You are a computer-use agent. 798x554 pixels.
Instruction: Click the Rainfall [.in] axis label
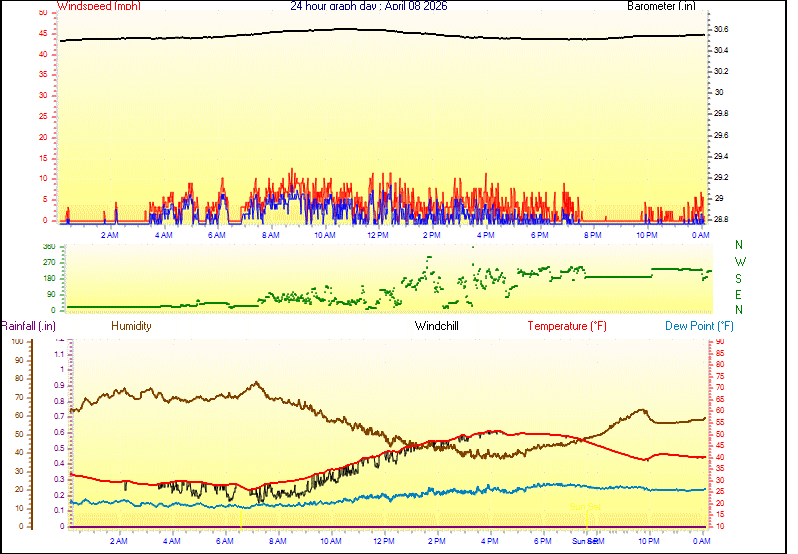click(x=28, y=326)
